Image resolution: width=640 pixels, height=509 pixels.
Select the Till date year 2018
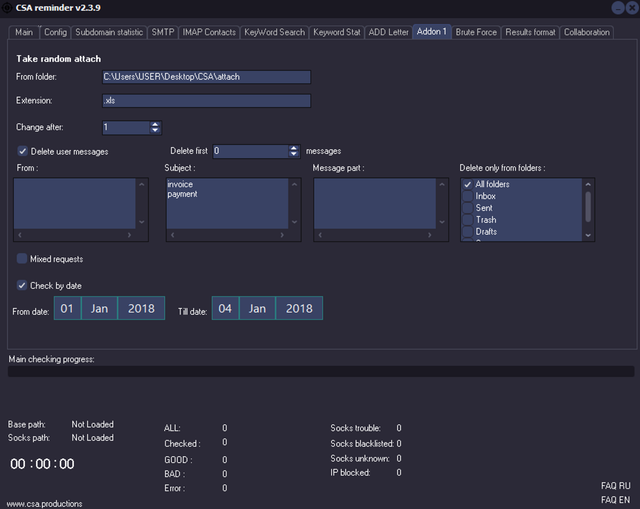299,308
